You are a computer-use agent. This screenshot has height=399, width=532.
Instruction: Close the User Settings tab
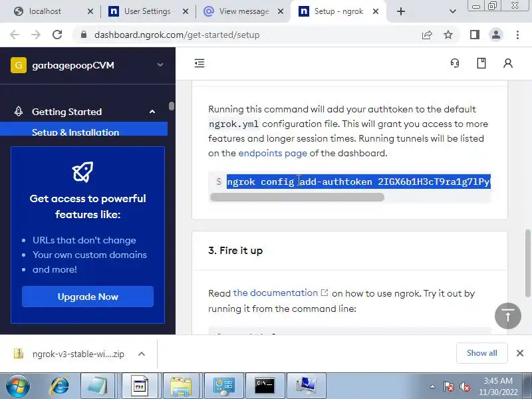(186, 11)
